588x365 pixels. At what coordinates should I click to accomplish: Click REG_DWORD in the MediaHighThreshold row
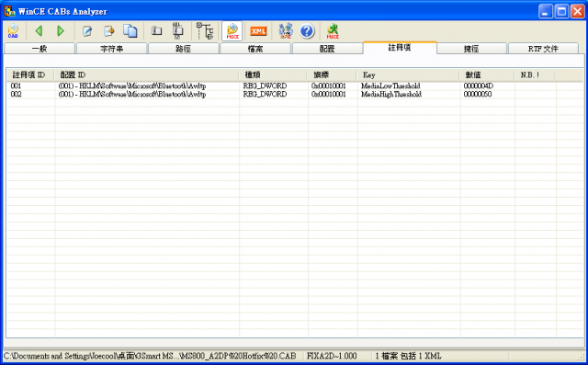point(265,94)
